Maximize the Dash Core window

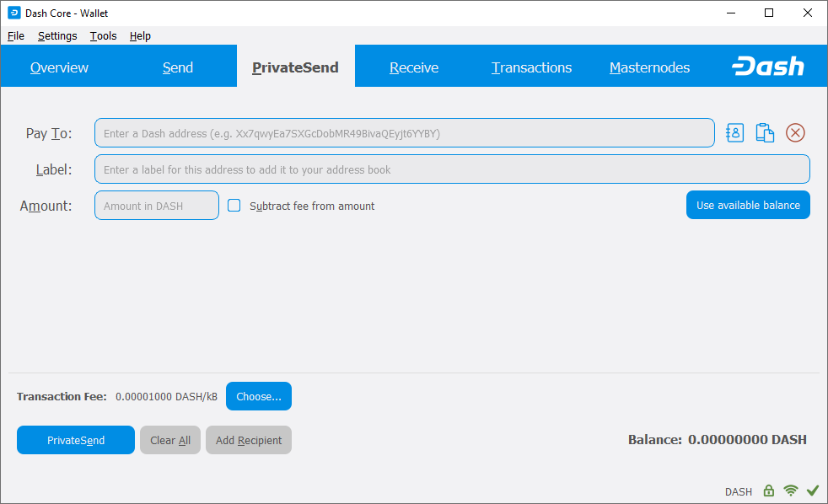click(x=769, y=13)
